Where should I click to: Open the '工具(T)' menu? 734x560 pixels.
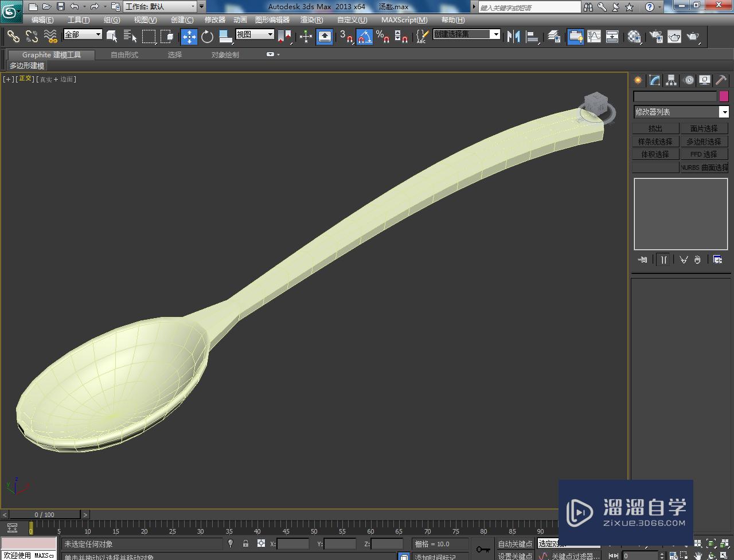79,19
